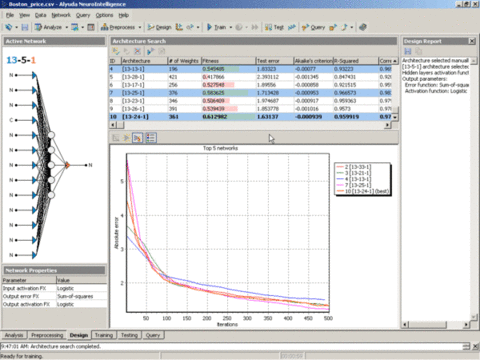The height and width of the screenshot is (360, 480).
Task: Click the Preprocess toolbar button
Action: pyautogui.click(x=118, y=27)
